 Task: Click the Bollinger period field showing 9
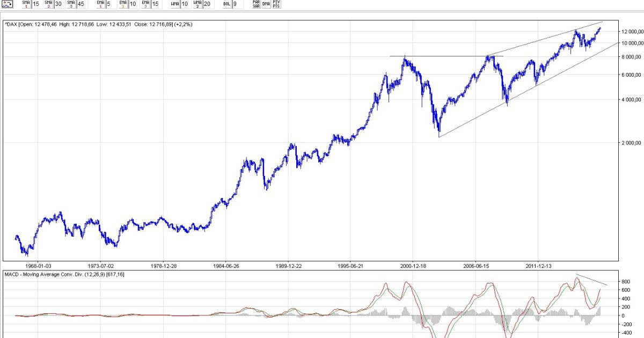(235, 4)
